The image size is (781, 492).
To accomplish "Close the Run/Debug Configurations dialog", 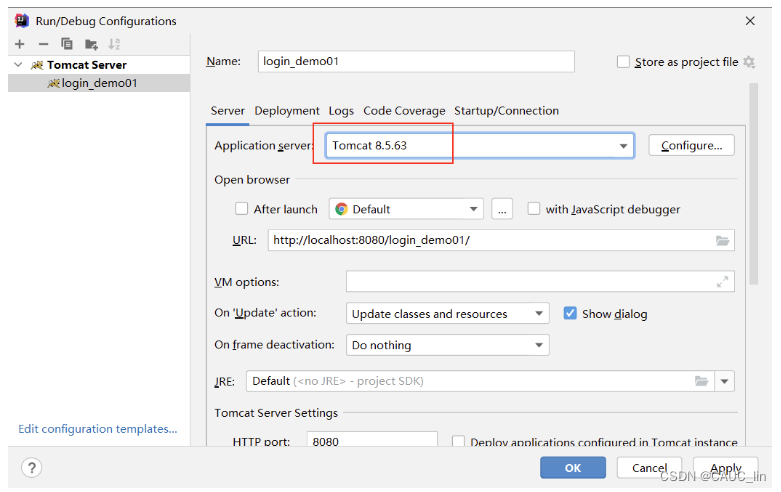I will (750, 21).
